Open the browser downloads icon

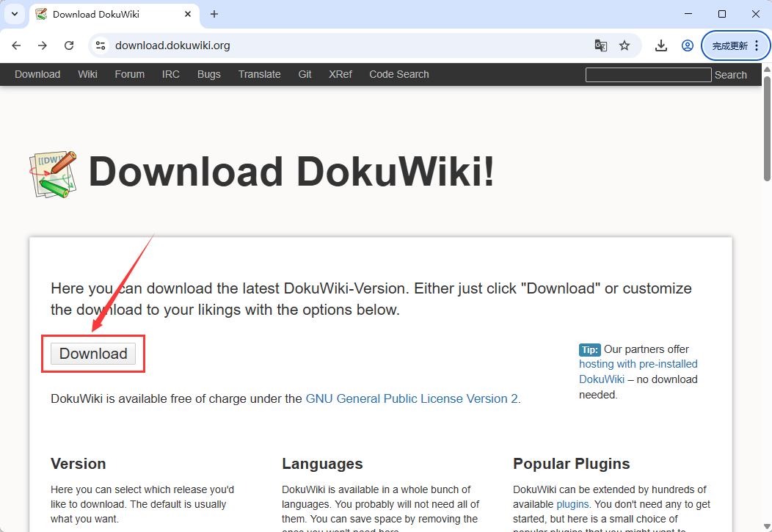(x=660, y=45)
